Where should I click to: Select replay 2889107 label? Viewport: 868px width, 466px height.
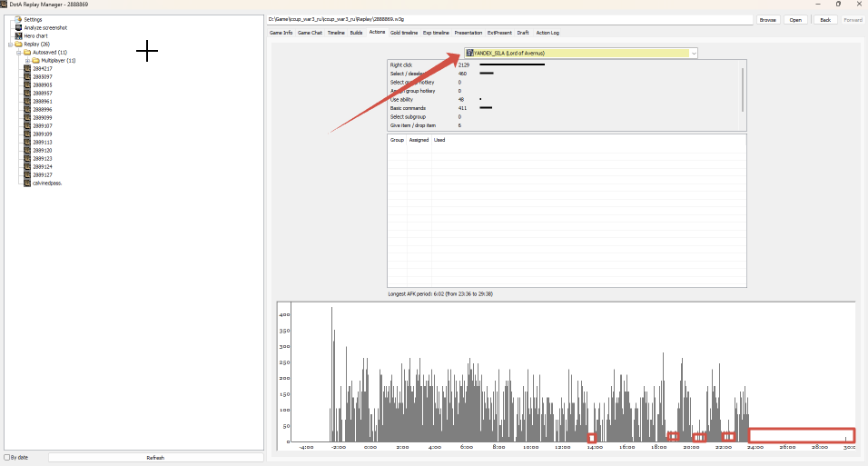[43, 125]
